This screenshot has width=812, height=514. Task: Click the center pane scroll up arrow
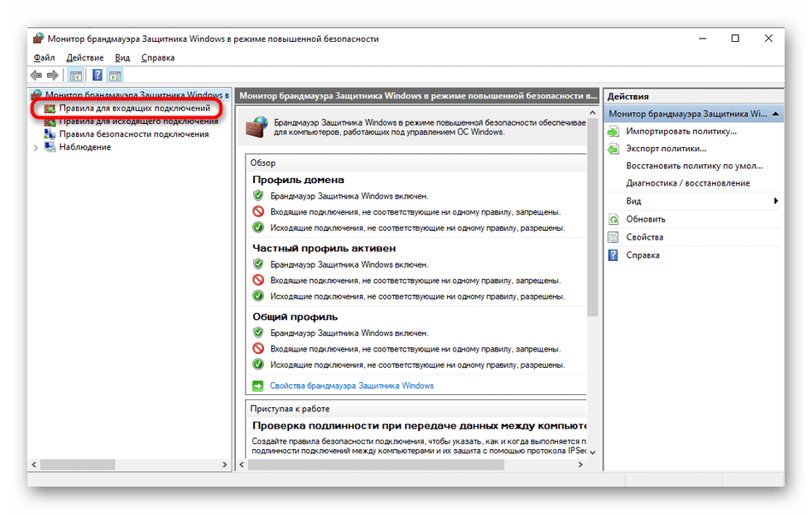tap(592, 112)
